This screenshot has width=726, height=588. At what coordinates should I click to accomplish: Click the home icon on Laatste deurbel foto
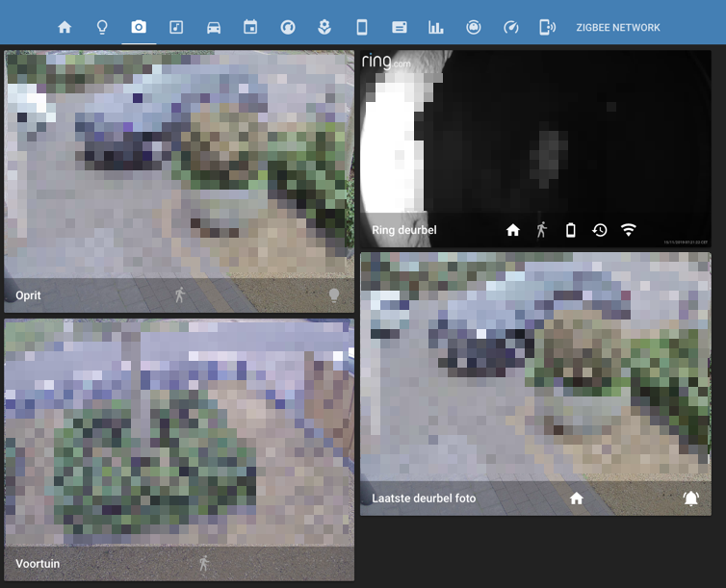577,498
